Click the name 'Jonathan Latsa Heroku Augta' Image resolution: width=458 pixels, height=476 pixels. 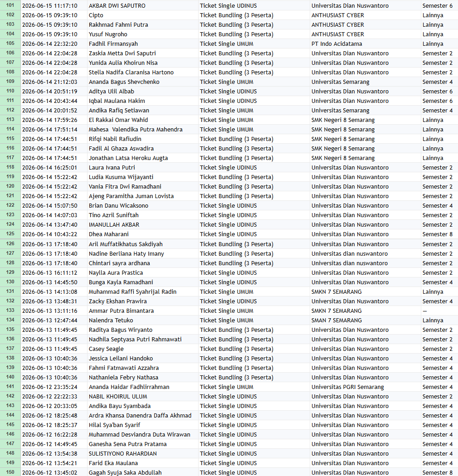pyautogui.click(x=128, y=158)
